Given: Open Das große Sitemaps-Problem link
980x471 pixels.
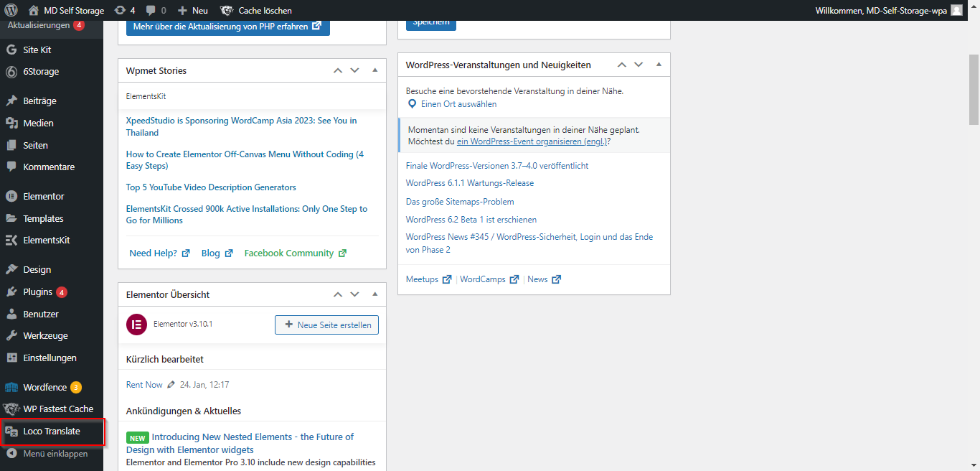Looking at the screenshot, I should pos(460,202).
